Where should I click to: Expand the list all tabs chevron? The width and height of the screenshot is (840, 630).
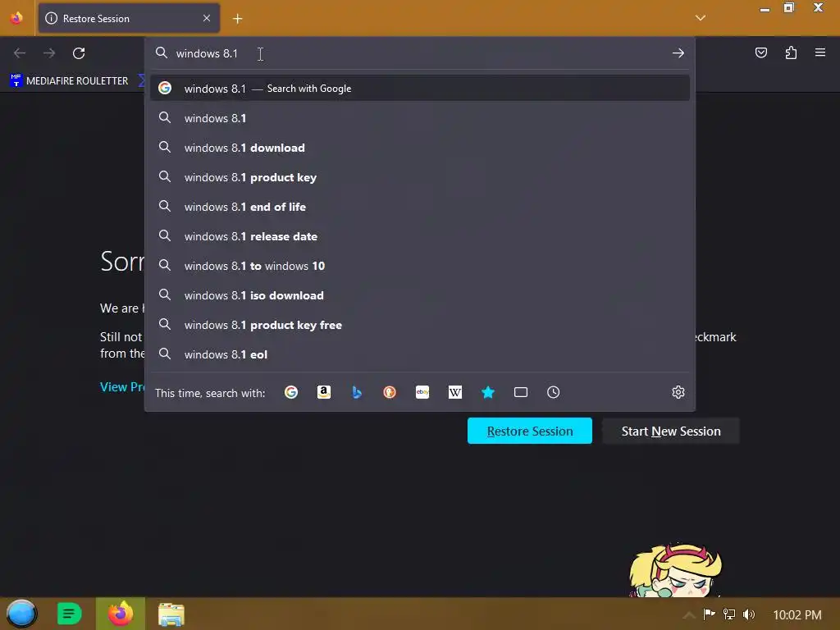[701, 18]
